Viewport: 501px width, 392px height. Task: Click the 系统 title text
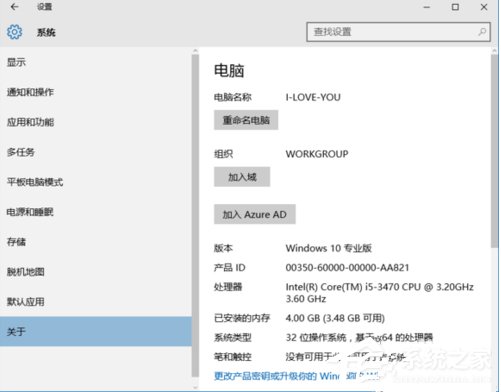point(46,32)
